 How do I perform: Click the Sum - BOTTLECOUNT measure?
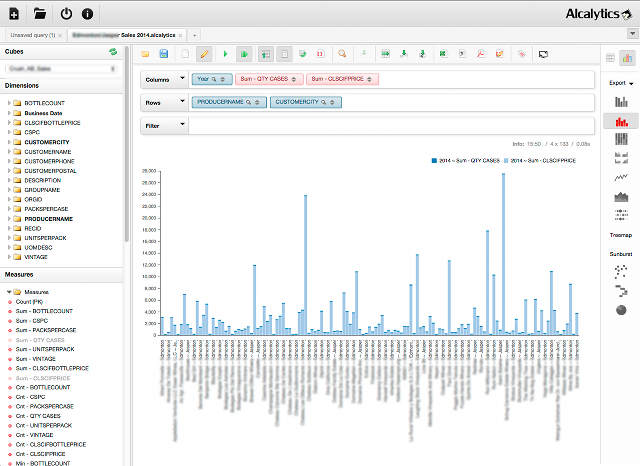(x=45, y=311)
